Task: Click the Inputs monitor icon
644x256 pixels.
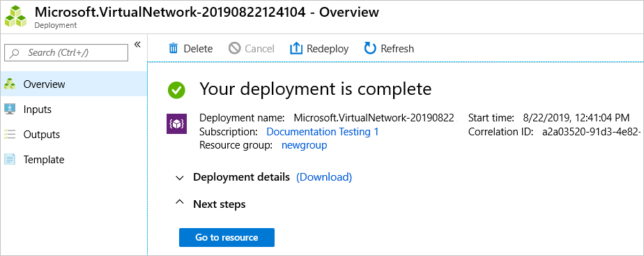Action: (x=10, y=109)
